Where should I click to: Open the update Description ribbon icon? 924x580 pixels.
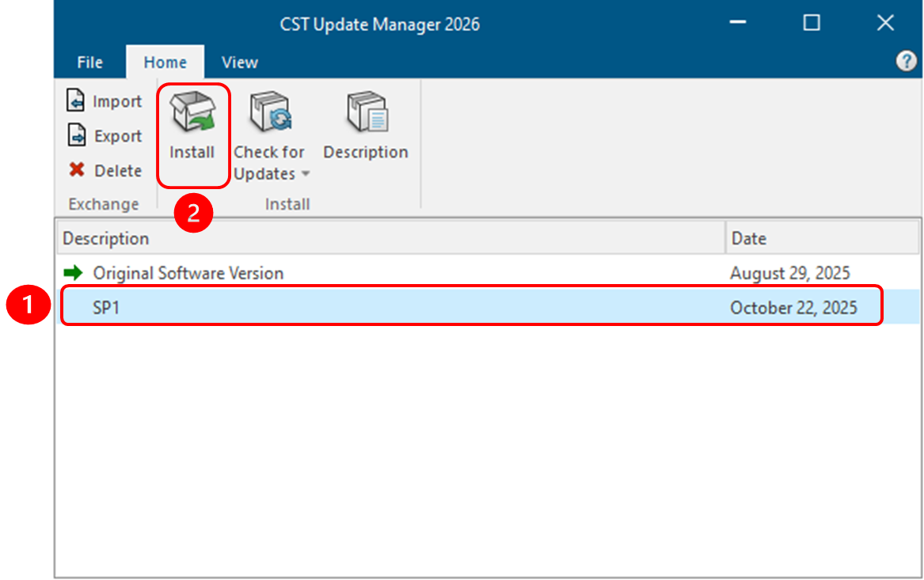pos(366,112)
